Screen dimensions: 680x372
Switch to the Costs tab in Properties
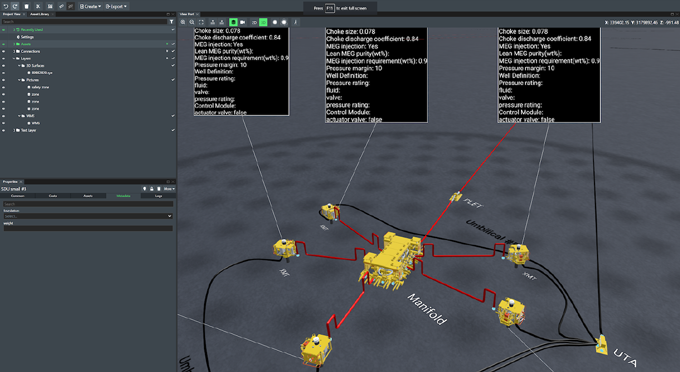pos(53,196)
